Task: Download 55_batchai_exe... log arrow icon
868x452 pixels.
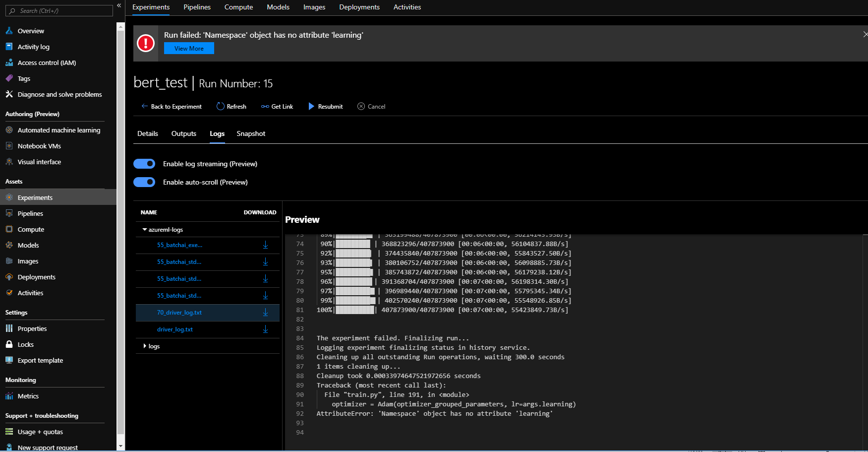Action: [265, 245]
